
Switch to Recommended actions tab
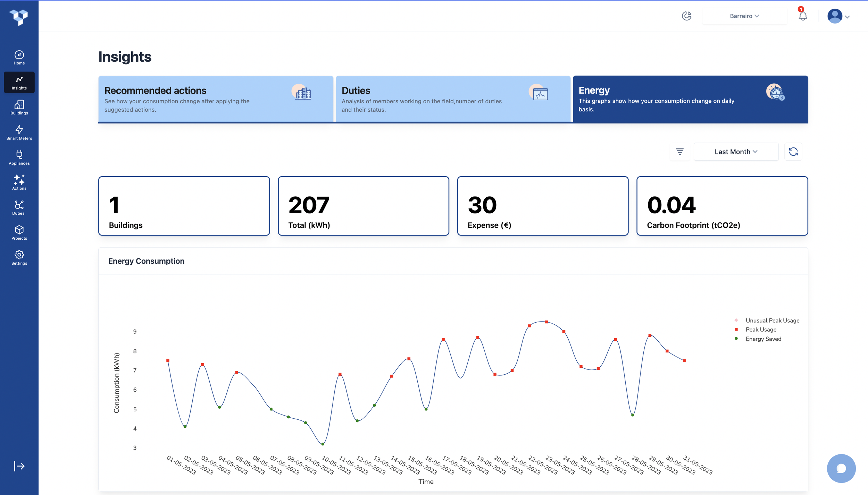click(x=216, y=99)
